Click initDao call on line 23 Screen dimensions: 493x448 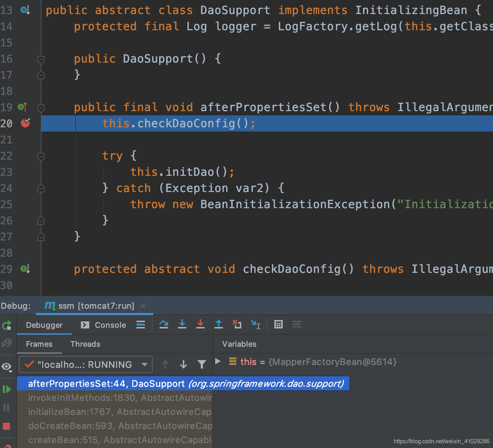190,172
